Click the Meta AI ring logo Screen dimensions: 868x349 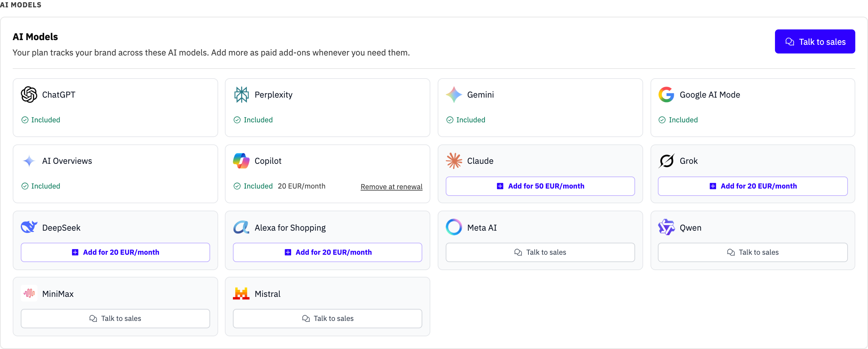(x=454, y=227)
